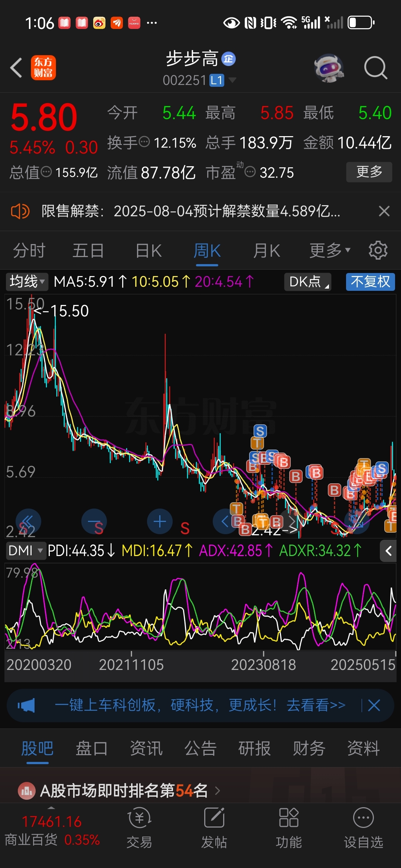Dismiss the 限售解禁 notice
The image size is (401, 868).
tap(384, 211)
